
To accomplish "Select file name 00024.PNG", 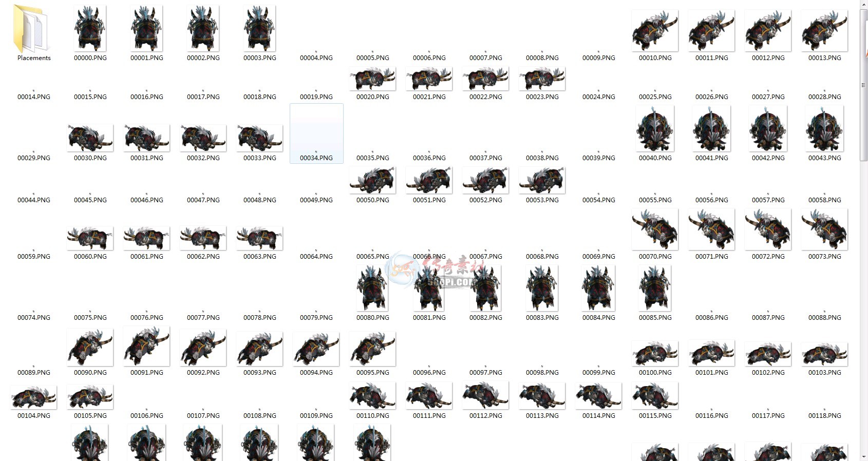I will (x=599, y=97).
